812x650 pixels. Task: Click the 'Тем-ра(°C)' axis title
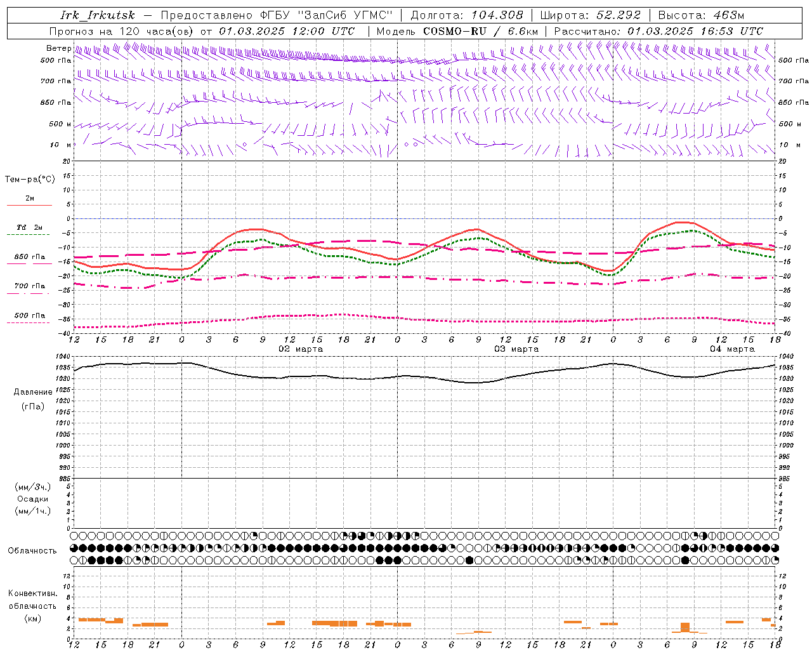coord(30,180)
